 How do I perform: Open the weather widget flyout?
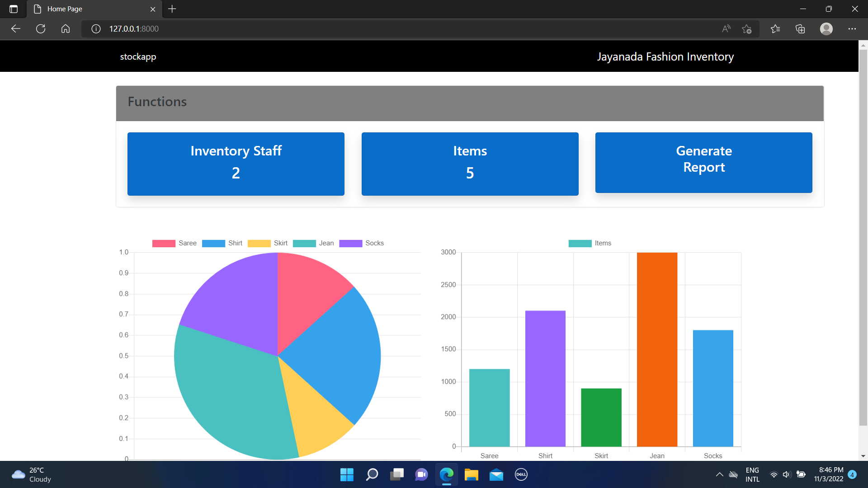click(x=32, y=474)
